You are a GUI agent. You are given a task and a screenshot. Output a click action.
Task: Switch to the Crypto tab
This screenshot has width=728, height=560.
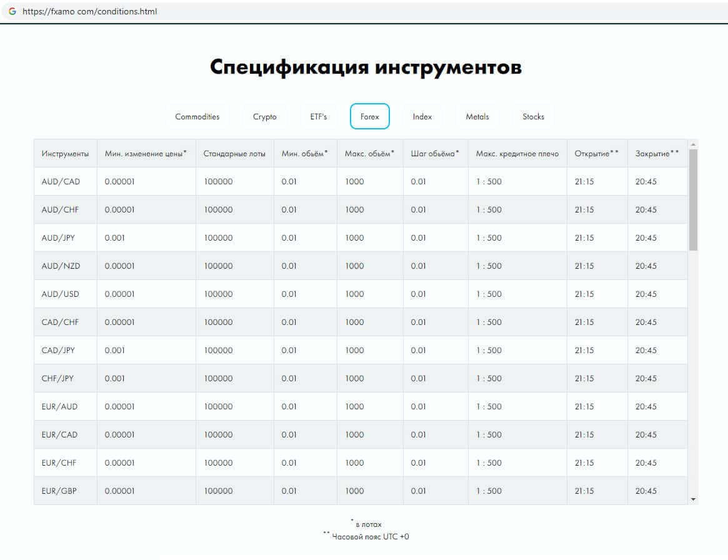click(x=265, y=116)
